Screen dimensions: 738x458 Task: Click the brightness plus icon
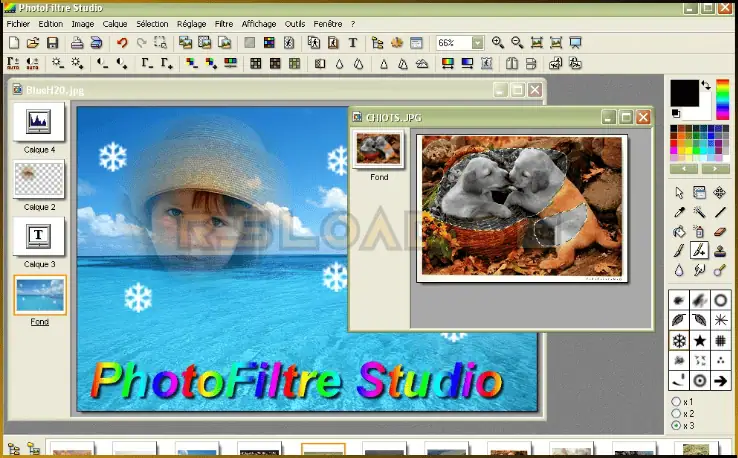click(x=77, y=63)
